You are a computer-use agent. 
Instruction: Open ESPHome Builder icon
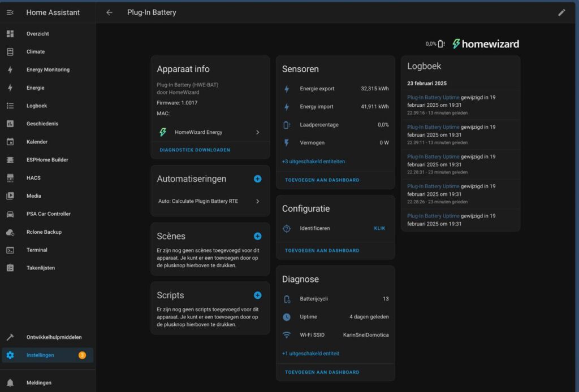click(10, 160)
